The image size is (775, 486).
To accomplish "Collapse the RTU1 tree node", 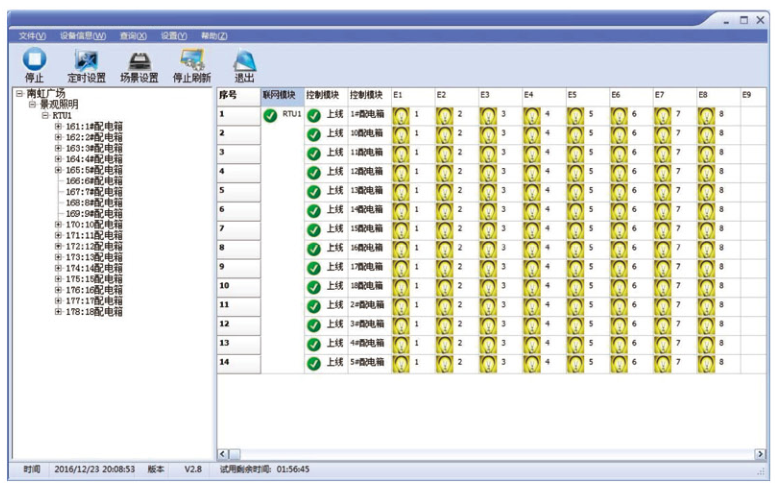I will pyautogui.click(x=45, y=115).
